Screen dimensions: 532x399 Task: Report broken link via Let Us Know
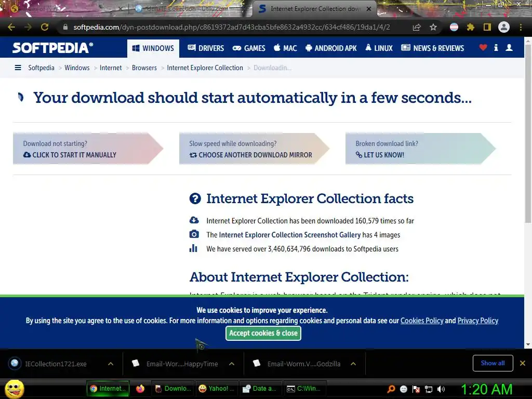pos(421,149)
